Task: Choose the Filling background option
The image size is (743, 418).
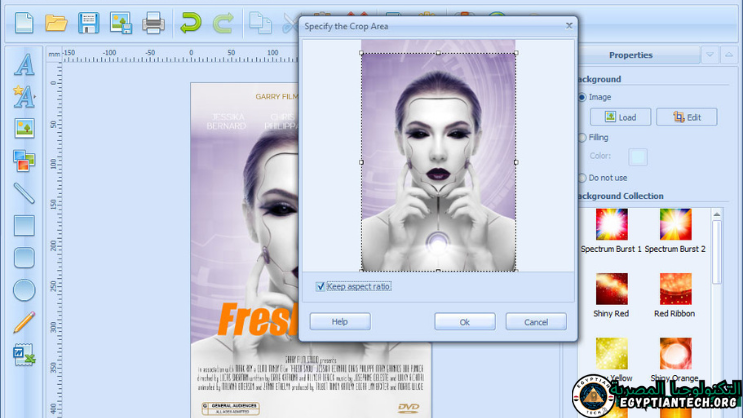Action: [582, 138]
